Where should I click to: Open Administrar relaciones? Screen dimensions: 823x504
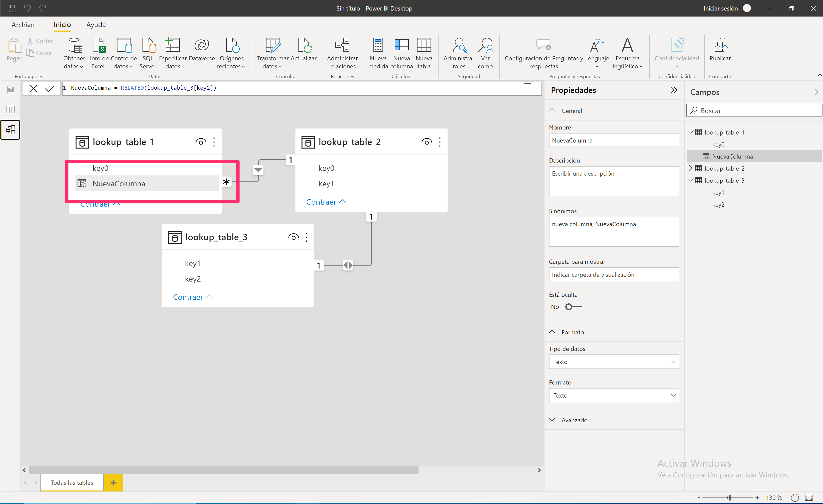[342, 53]
